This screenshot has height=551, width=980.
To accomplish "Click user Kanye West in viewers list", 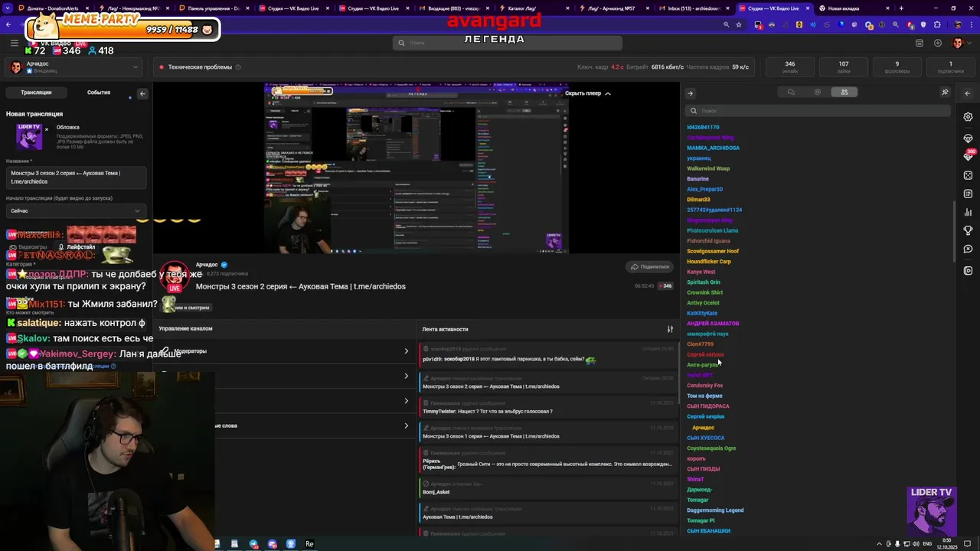I will (x=701, y=272).
